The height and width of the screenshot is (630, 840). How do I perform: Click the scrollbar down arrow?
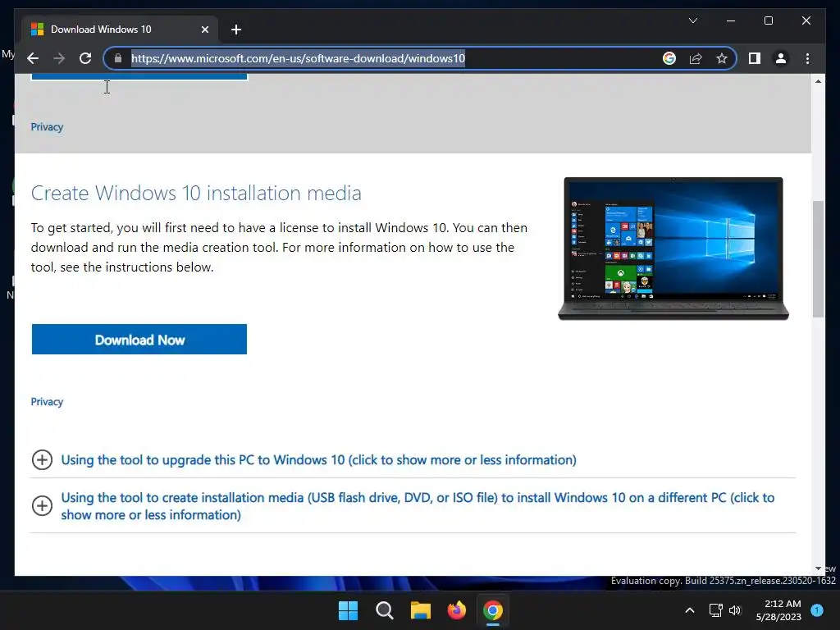pos(818,568)
